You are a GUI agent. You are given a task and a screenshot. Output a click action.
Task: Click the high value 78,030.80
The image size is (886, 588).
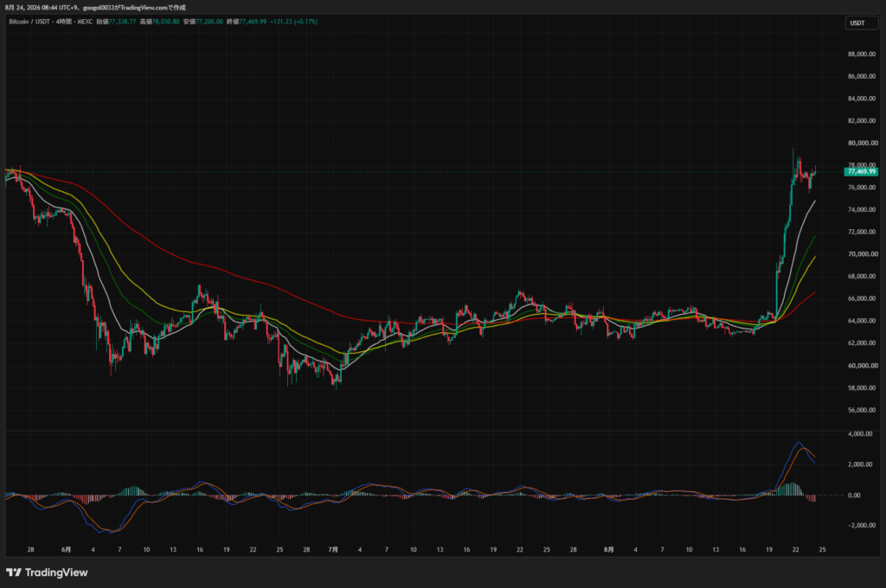165,22
